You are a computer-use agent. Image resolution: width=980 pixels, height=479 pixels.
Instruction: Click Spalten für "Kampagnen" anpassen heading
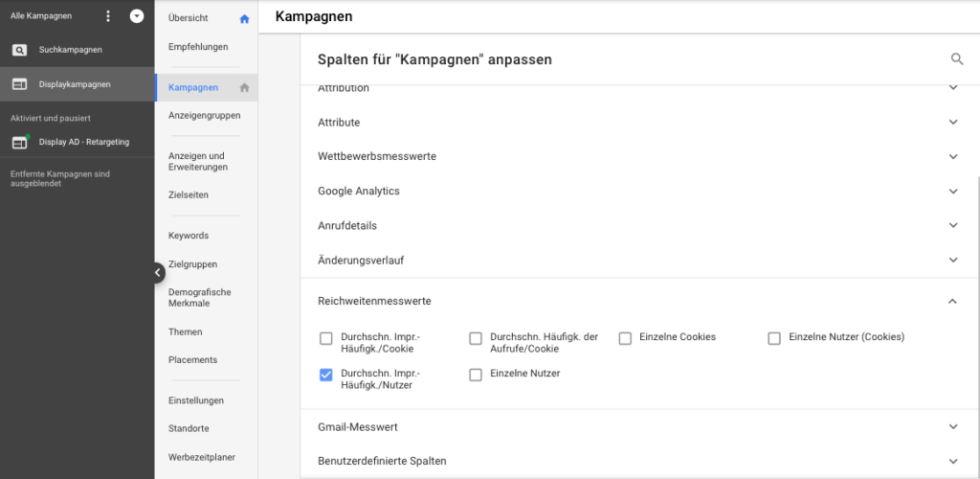tap(435, 60)
